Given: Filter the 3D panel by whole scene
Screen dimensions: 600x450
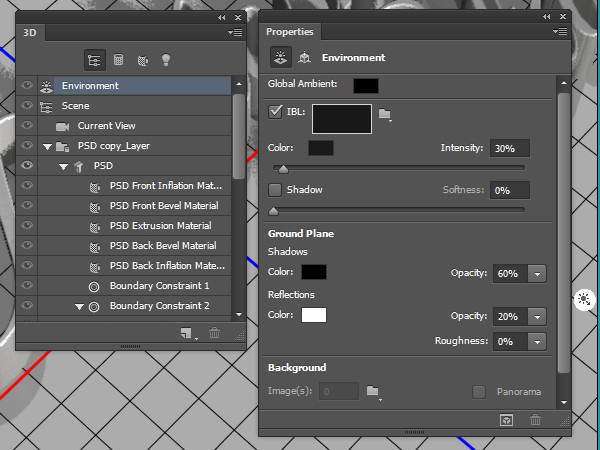Looking at the screenshot, I should click(x=95, y=60).
